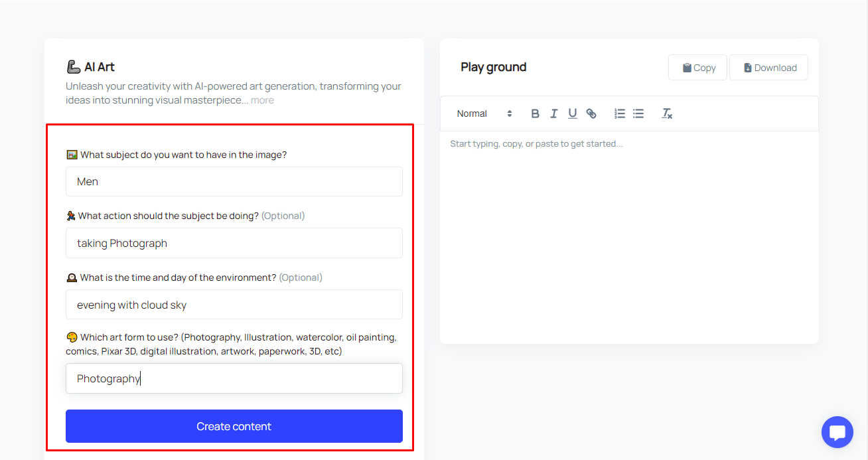Click the art form field with Photography
Image resolution: width=868 pixels, height=460 pixels.
[x=234, y=378]
